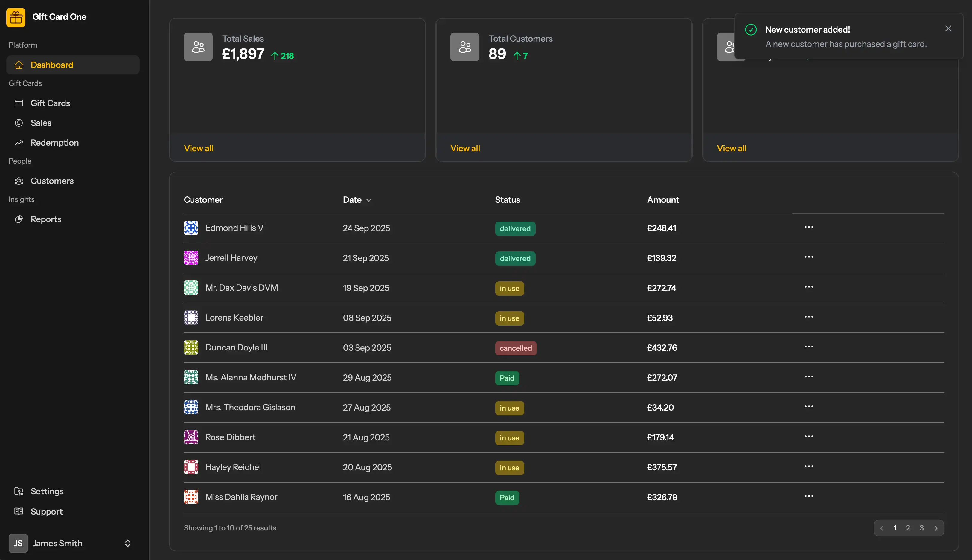Screen dimensions: 972x560
Task: Jump to page 3 of results
Action: [922, 528]
